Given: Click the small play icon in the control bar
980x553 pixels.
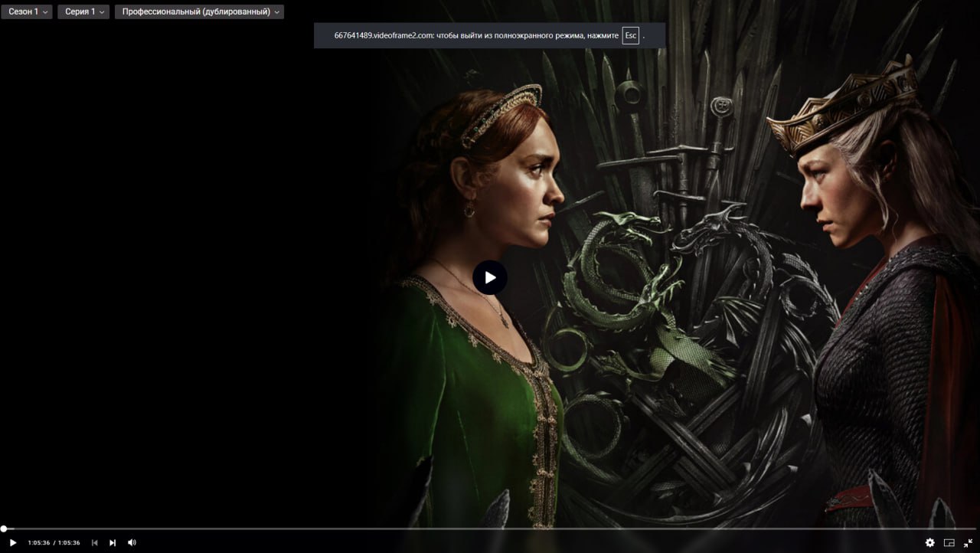Looking at the screenshot, I should (13, 542).
